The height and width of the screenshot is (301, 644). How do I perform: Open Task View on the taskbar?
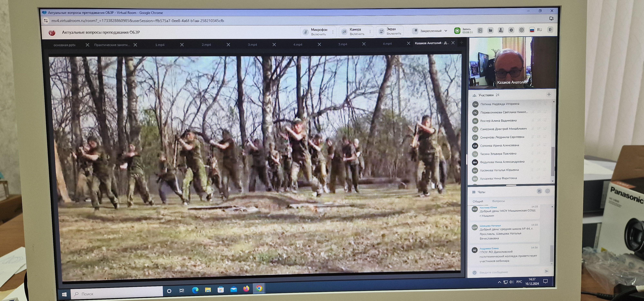click(x=182, y=291)
